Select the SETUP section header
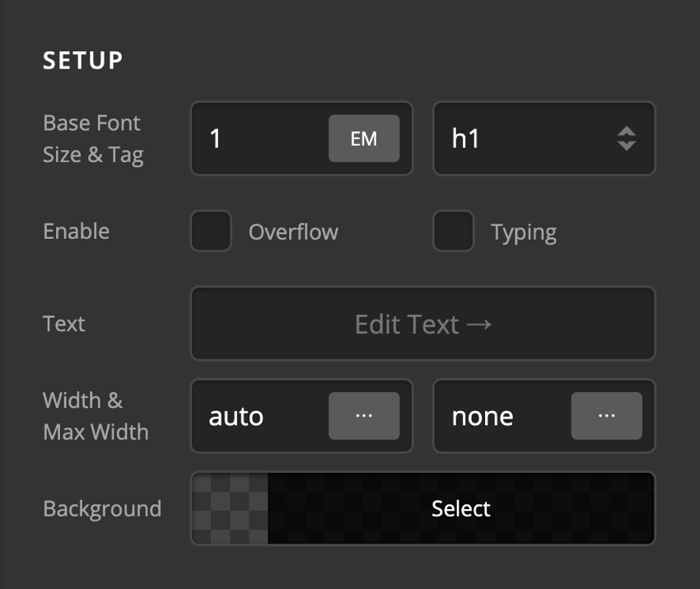700x589 pixels. (82, 59)
